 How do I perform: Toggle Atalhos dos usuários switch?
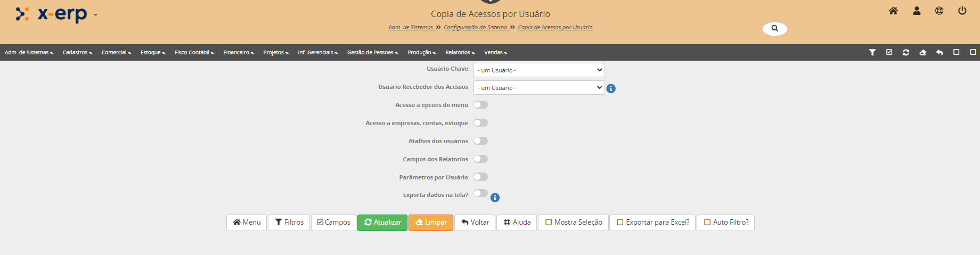480,141
